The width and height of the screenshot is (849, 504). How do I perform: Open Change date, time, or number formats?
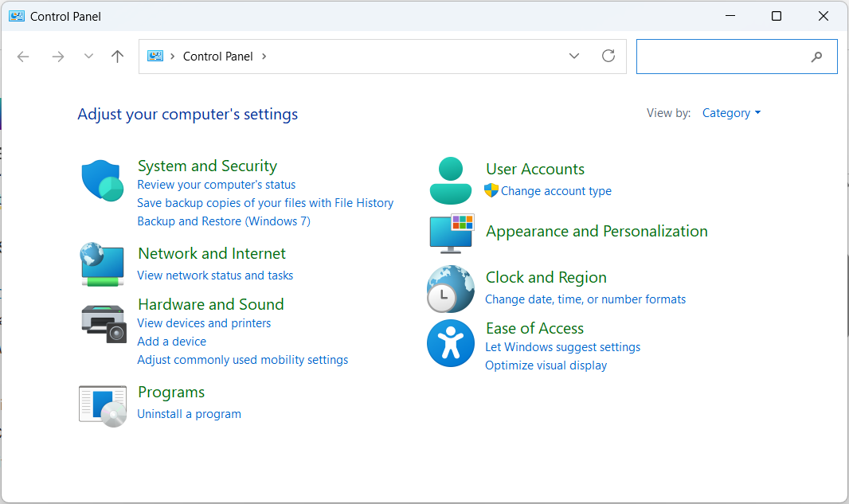pyautogui.click(x=585, y=299)
